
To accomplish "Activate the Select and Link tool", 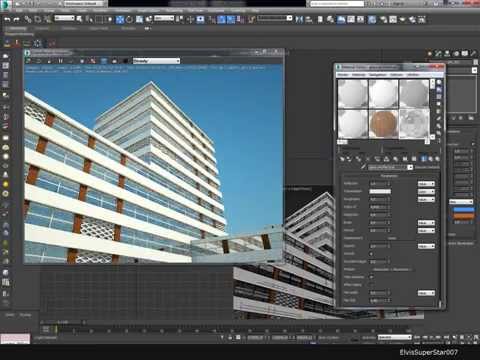I will (x=28, y=19).
